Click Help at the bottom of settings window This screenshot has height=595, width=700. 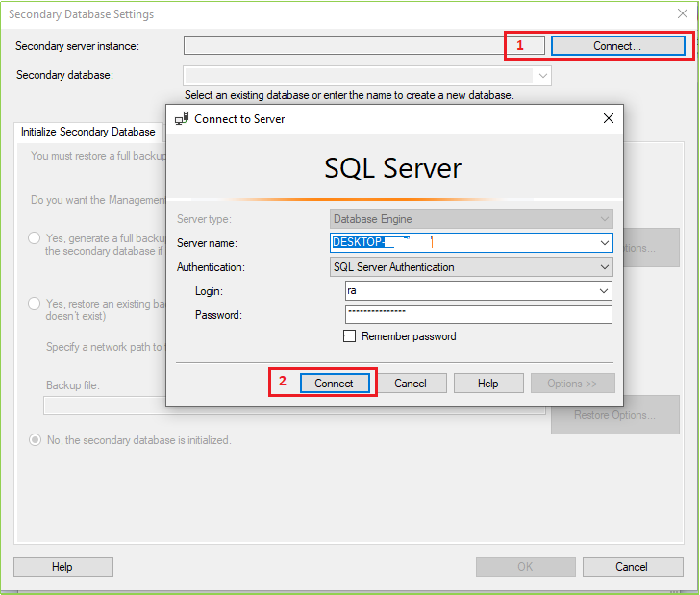click(63, 567)
